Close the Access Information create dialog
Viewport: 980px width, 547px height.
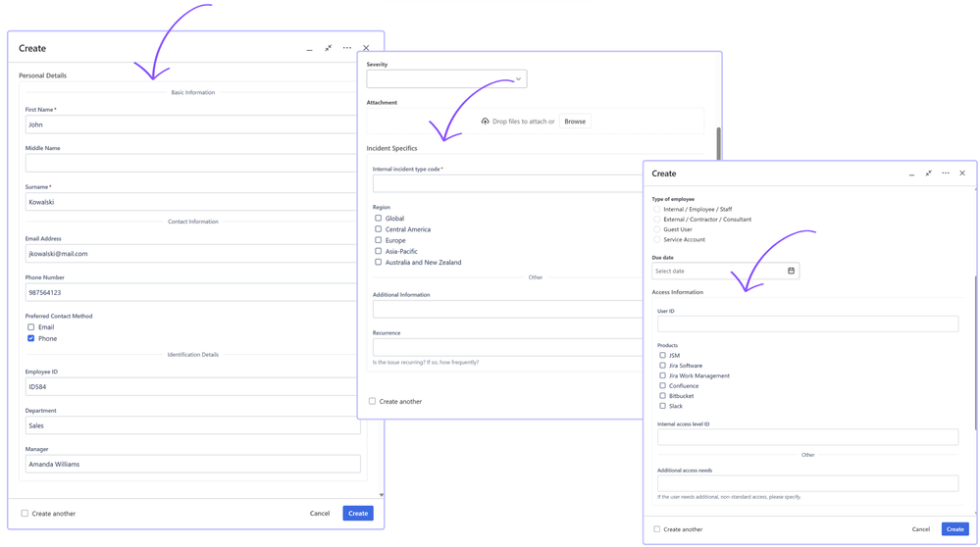pyautogui.click(x=962, y=174)
